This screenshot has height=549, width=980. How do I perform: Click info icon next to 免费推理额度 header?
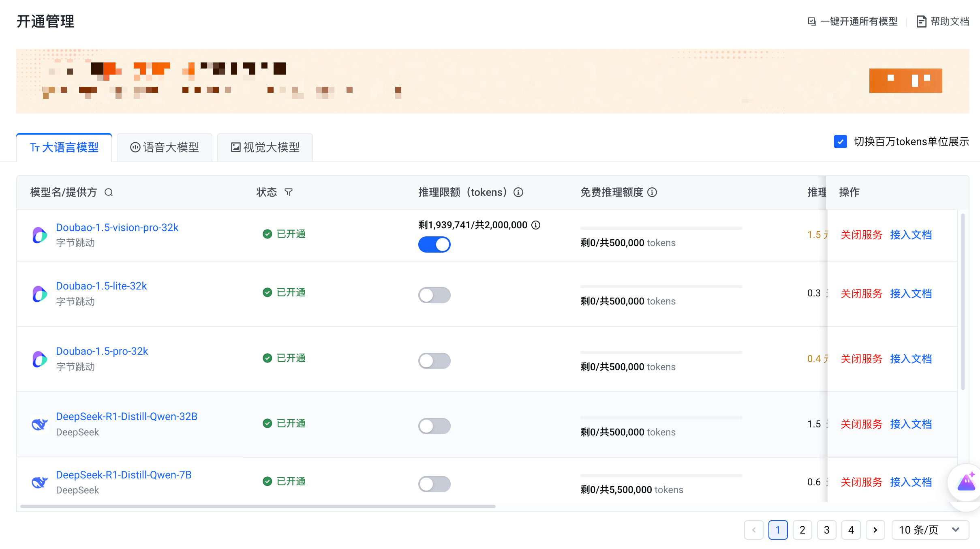(652, 192)
